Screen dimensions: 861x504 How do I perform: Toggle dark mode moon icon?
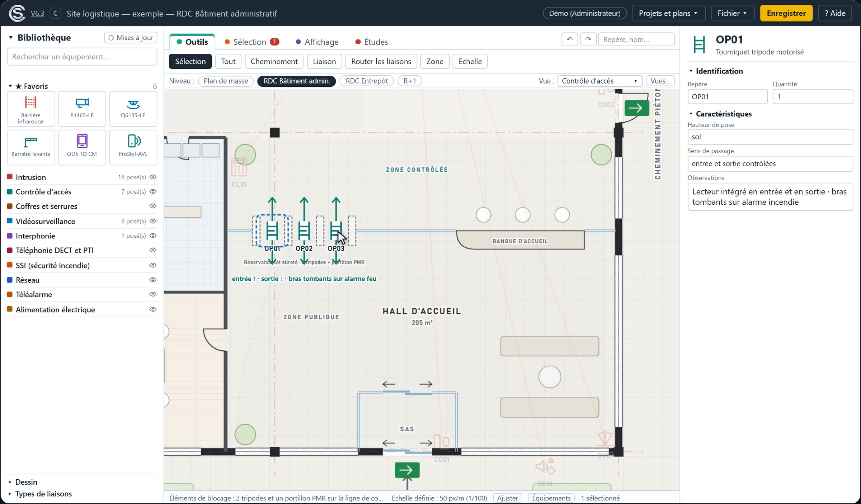coord(56,14)
